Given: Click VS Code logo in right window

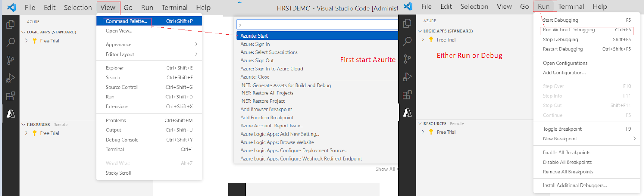Looking at the screenshot, I should (408, 6).
